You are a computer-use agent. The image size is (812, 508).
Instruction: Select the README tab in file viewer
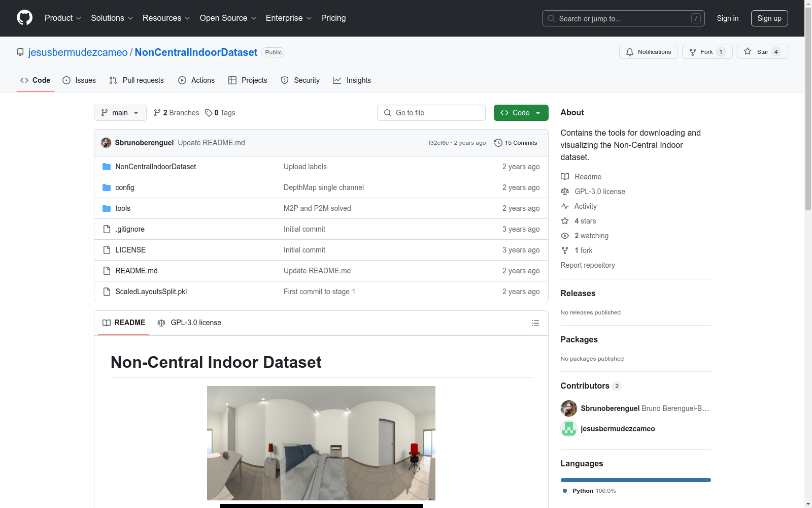tap(124, 323)
